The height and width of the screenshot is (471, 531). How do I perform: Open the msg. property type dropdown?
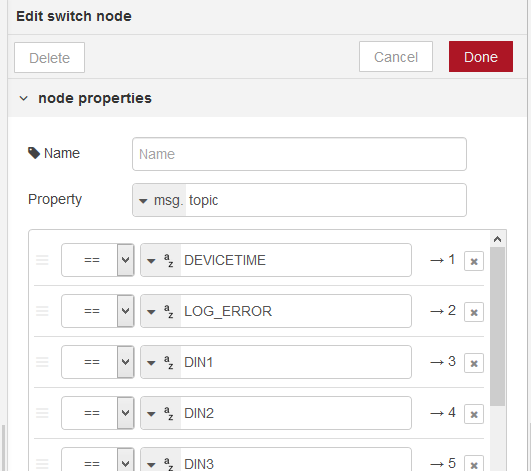(159, 200)
